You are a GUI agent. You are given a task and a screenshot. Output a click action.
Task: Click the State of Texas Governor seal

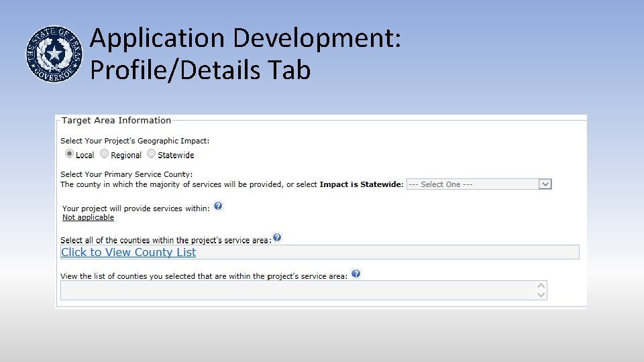tap(54, 54)
